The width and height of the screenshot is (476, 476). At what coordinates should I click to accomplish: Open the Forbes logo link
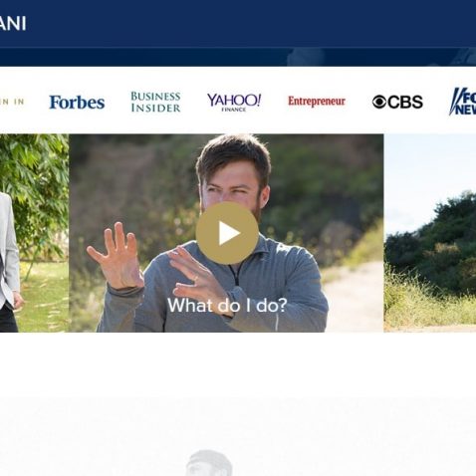(x=77, y=103)
